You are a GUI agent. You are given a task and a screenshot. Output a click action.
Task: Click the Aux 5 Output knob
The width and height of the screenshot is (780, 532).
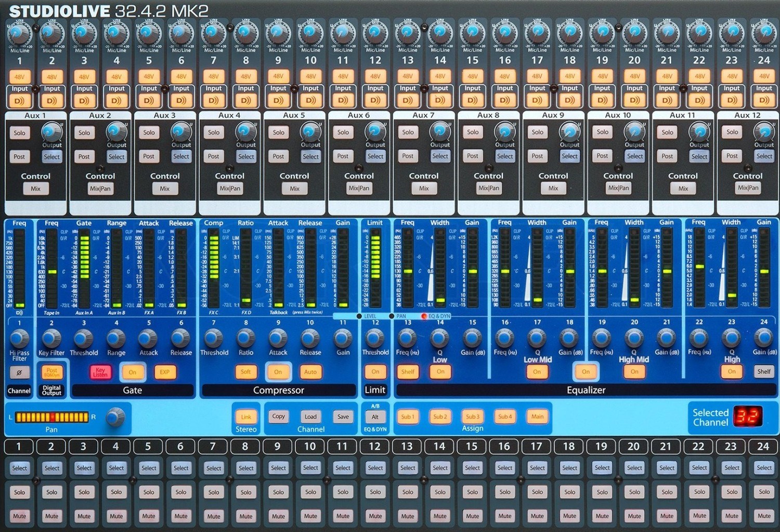pos(310,131)
